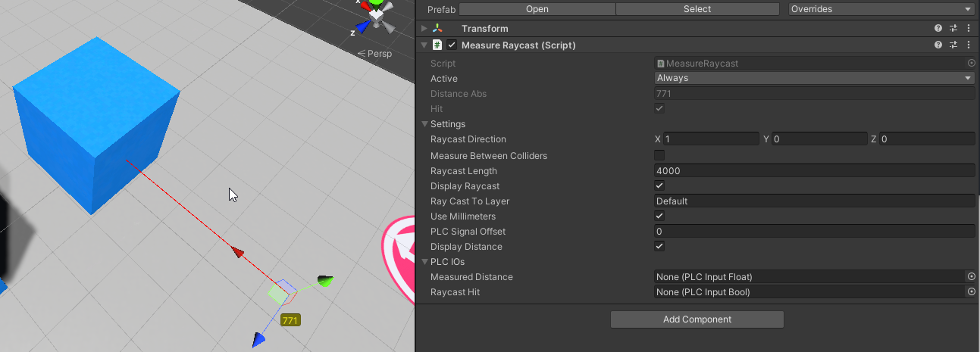Collapse the Settings section foldout

(424, 124)
